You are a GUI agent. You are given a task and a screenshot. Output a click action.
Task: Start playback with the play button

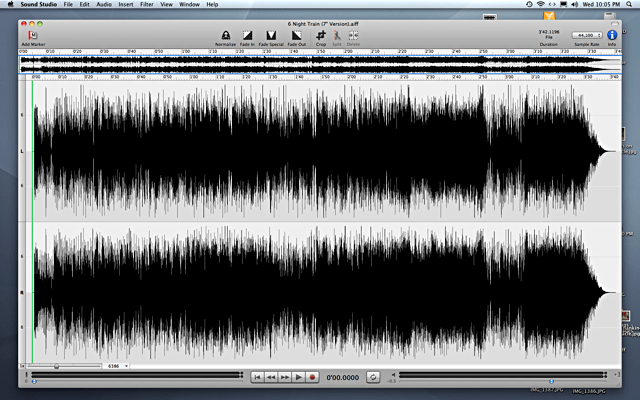point(298,377)
